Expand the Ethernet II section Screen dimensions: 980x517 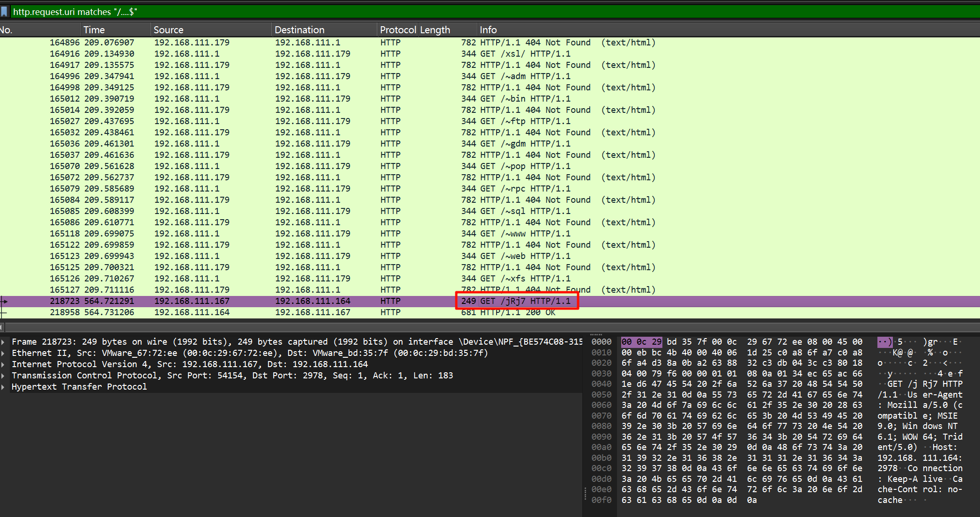click(x=3, y=353)
